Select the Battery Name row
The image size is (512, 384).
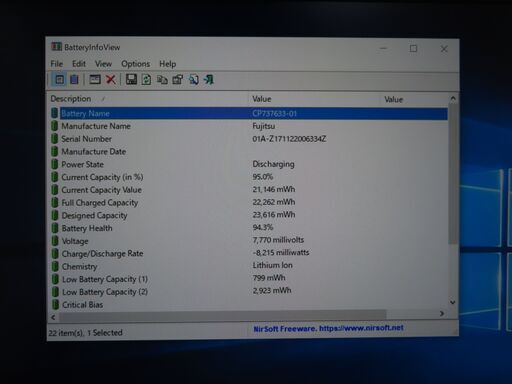pyautogui.click(x=249, y=113)
